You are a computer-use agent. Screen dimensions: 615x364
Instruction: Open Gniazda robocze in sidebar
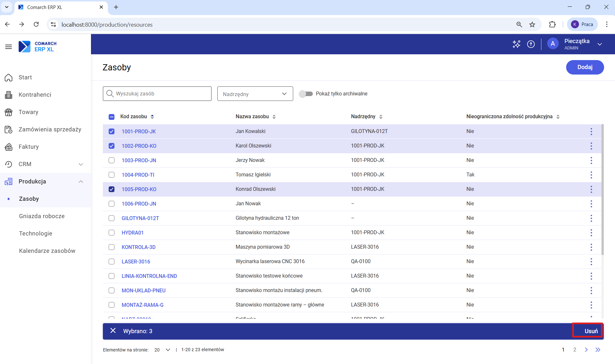coord(42,216)
